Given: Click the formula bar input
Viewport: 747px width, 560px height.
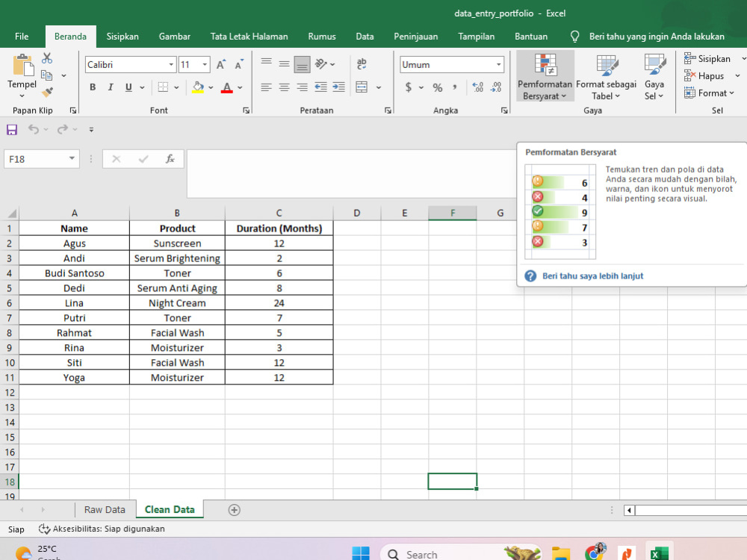Looking at the screenshot, I should click(x=352, y=173).
